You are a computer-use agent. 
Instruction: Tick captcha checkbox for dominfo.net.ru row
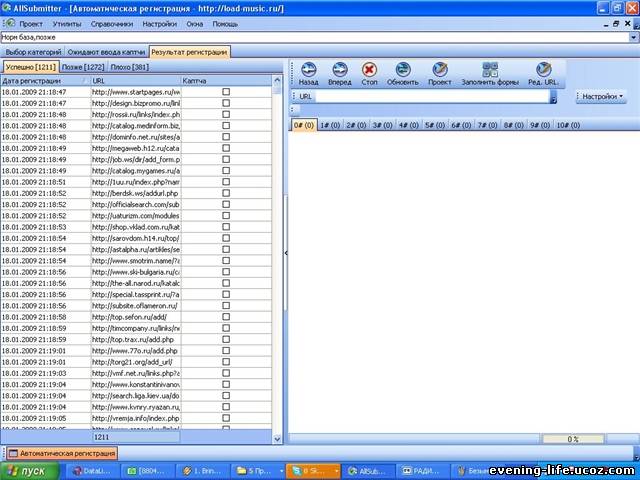[226, 137]
